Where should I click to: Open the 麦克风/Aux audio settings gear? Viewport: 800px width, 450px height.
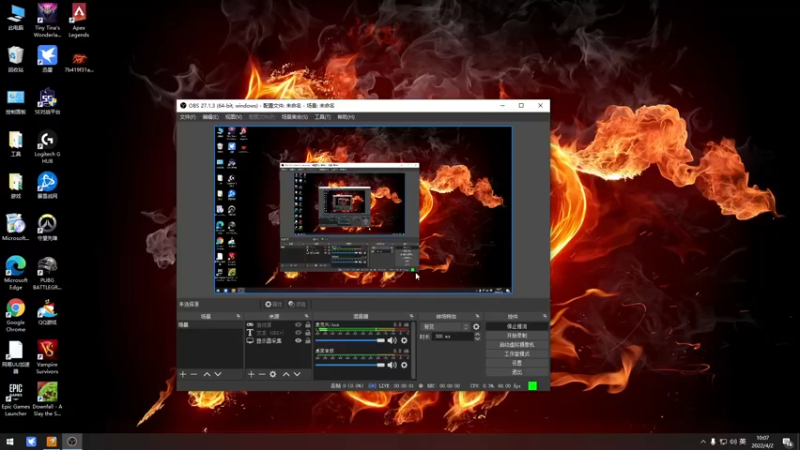tap(404, 340)
